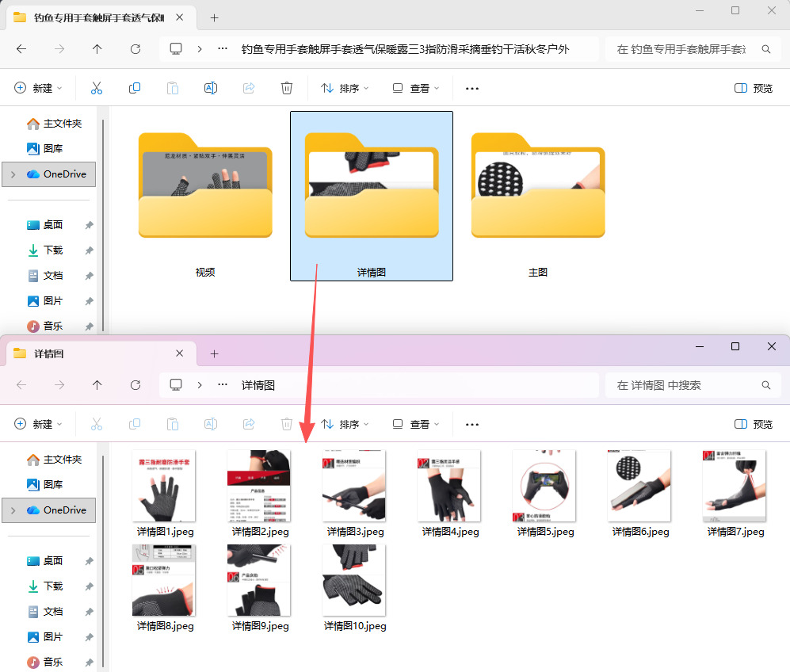Screen dimensions: 790x672
Task: Open the 查看 dropdown in the 详情图 window
Action: pos(416,424)
